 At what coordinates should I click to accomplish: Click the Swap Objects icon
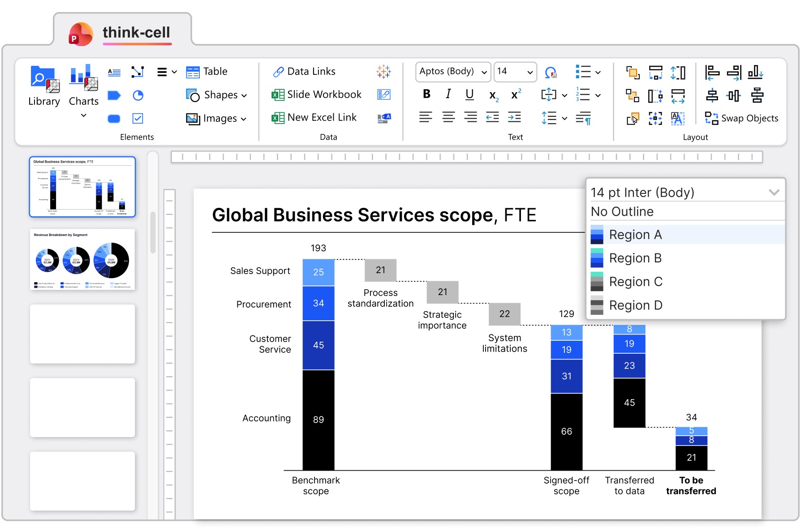711,118
